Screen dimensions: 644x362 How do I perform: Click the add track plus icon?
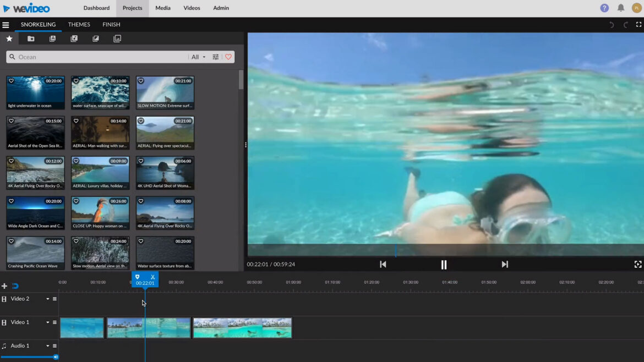click(4, 286)
